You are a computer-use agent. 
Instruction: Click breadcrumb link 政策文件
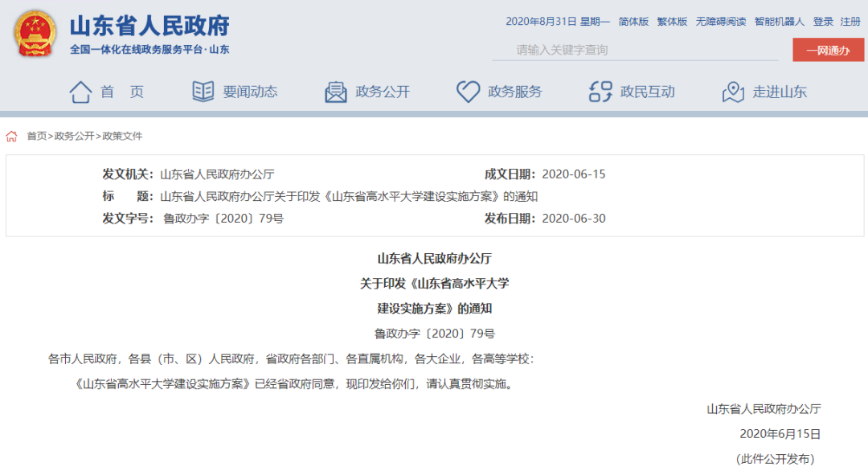122,136
